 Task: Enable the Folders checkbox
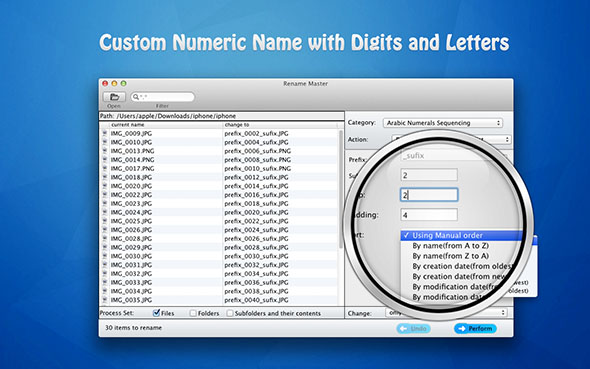[193, 313]
